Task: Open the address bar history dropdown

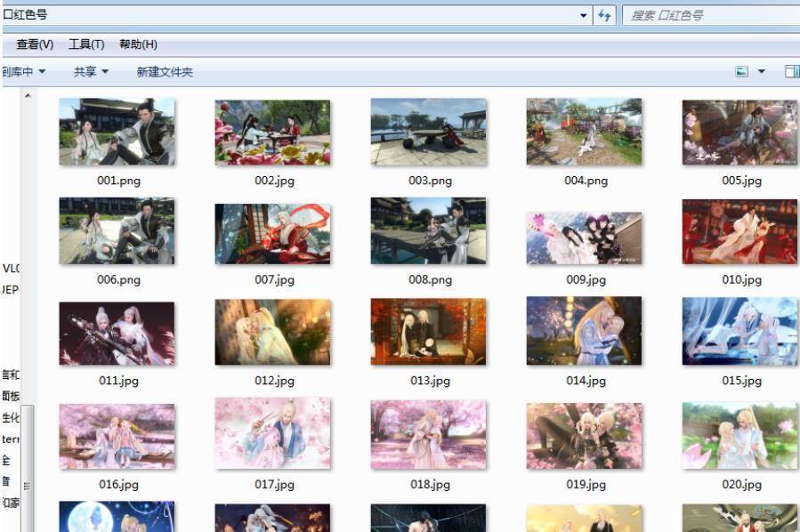Action: [584, 16]
